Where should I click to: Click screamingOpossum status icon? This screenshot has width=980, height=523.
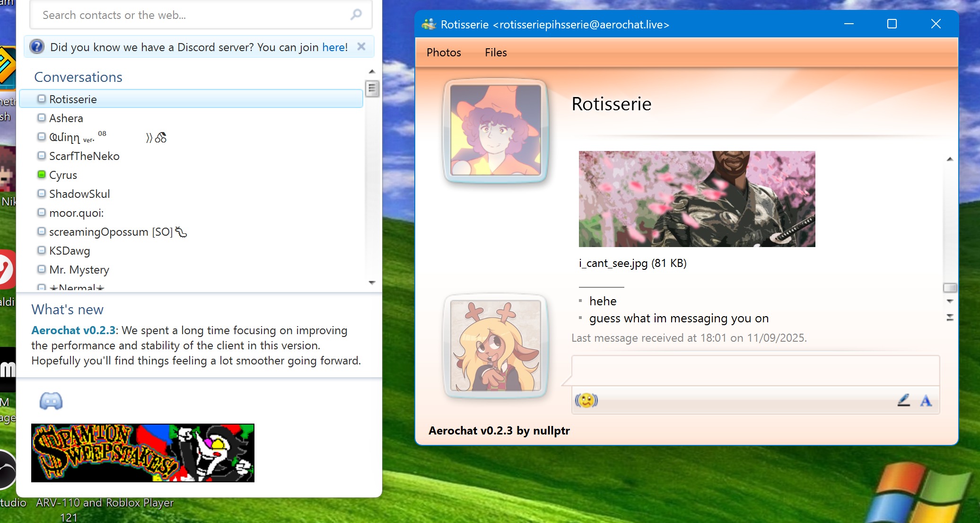tap(42, 231)
